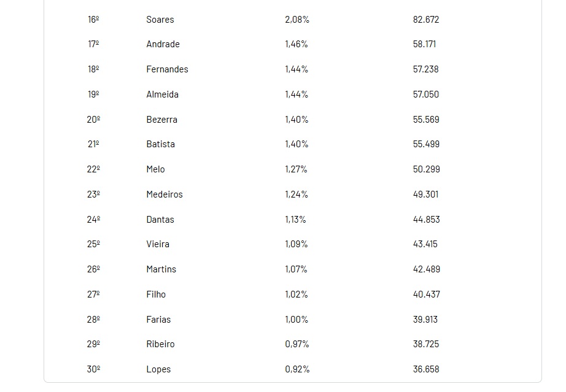This screenshot has width=566, height=392.
Task: Click the Bezerra surname cell
Action: (x=161, y=120)
